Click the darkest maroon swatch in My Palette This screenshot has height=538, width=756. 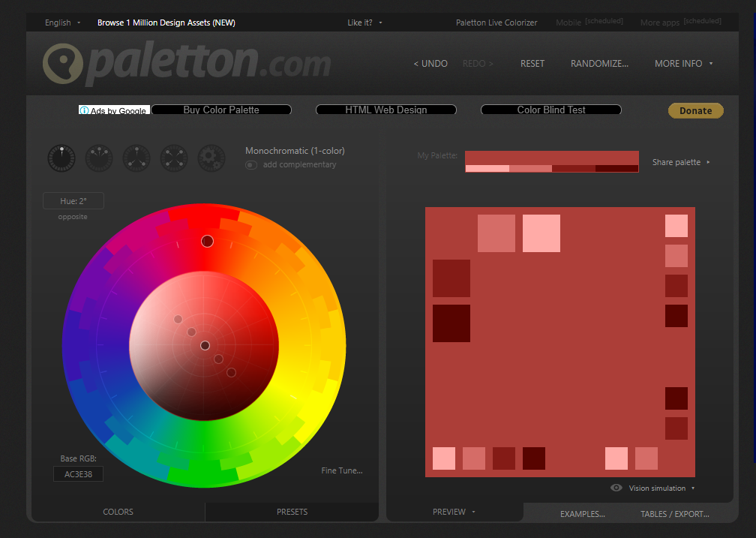616,168
